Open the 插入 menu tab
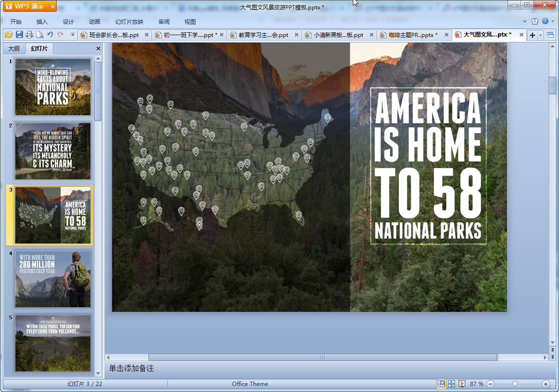Screen dimensions: 559x392 pos(42,22)
